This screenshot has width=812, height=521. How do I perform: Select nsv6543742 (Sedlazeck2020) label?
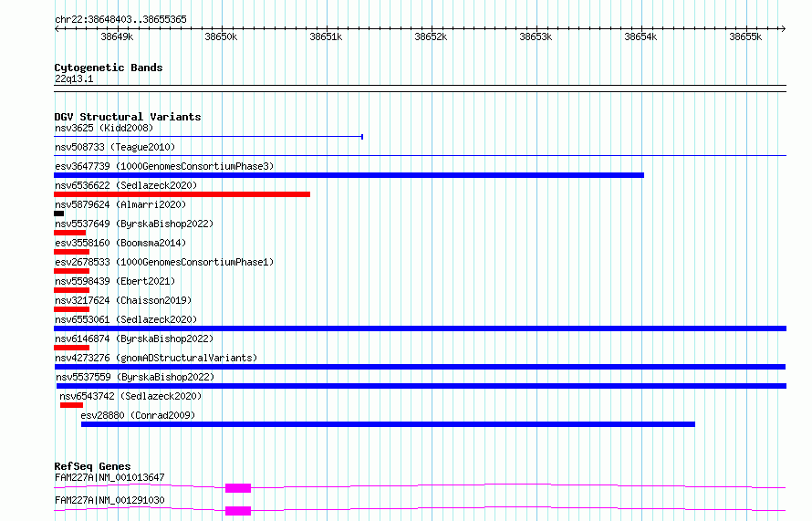[x=130, y=396]
